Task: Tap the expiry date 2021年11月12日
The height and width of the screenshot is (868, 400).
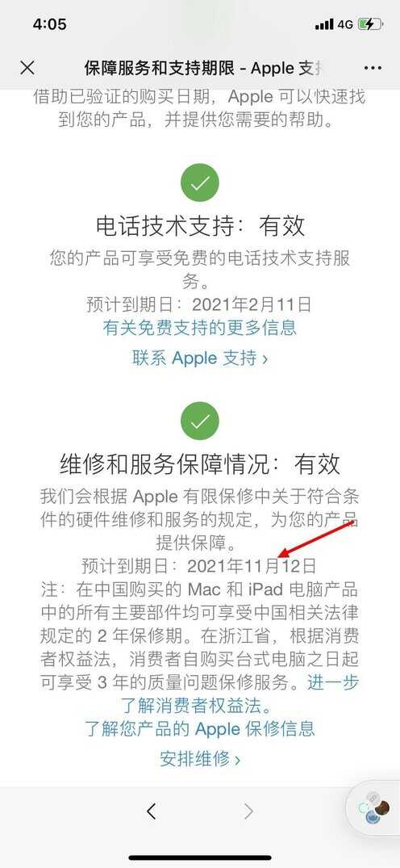Action: pyautogui.click(x=251, y=566)
